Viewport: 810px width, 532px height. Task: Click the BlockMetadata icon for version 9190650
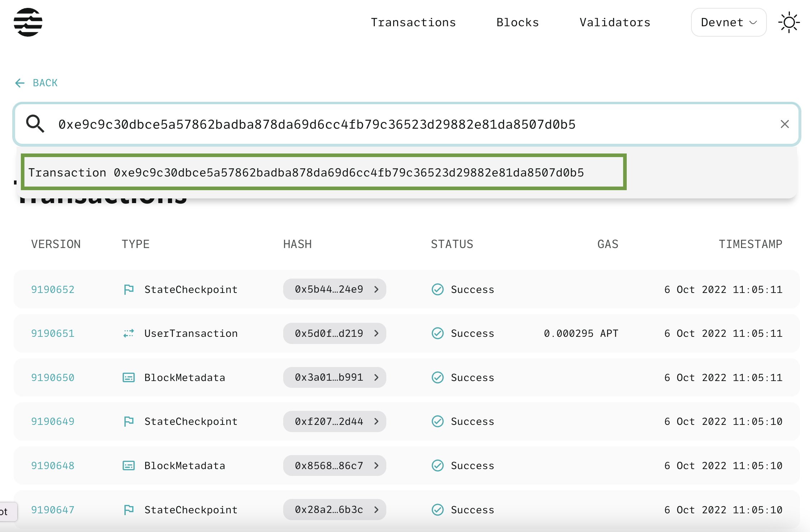pyautogui.click(x=129, y=377)
